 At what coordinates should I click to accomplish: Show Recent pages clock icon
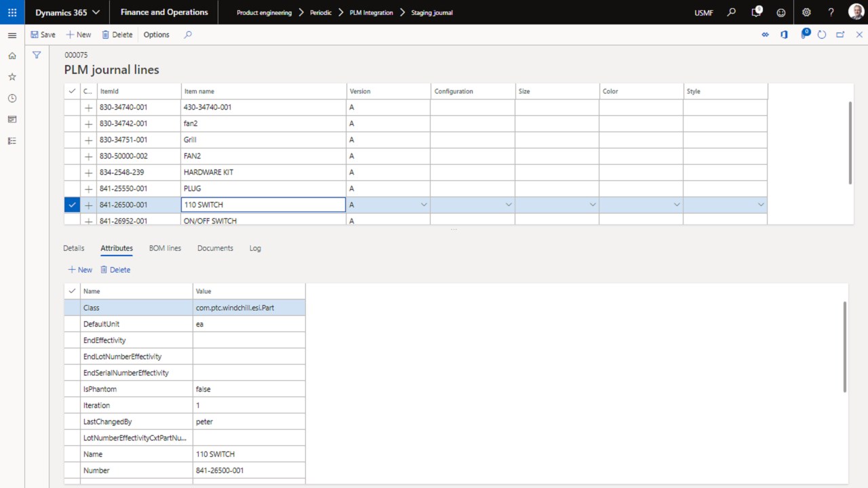point(12,98)
